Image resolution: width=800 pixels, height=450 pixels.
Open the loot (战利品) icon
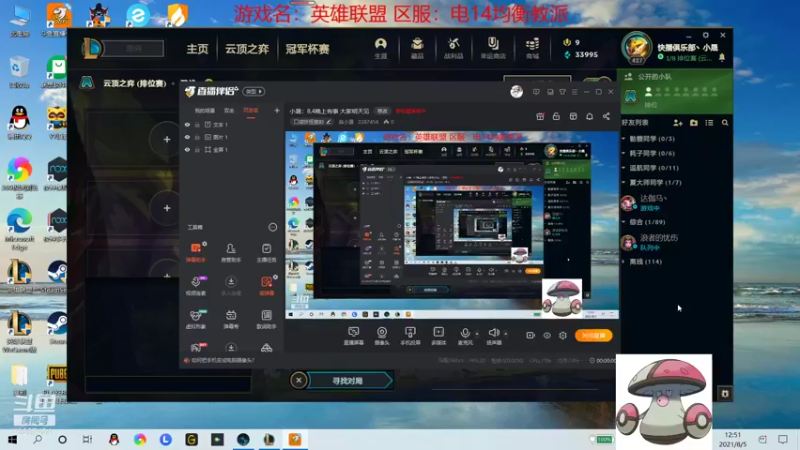click(x=454, y=48)
